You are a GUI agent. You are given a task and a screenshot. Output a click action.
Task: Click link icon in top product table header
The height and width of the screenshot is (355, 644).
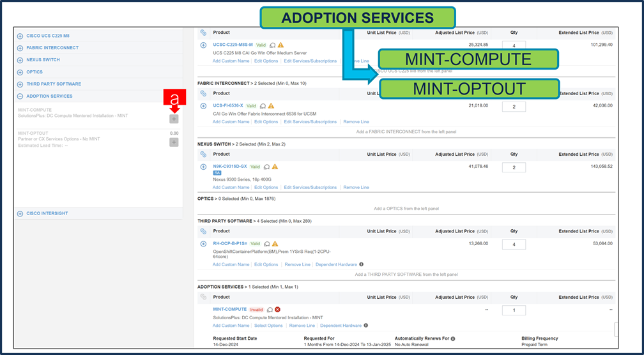click(203, 33)
